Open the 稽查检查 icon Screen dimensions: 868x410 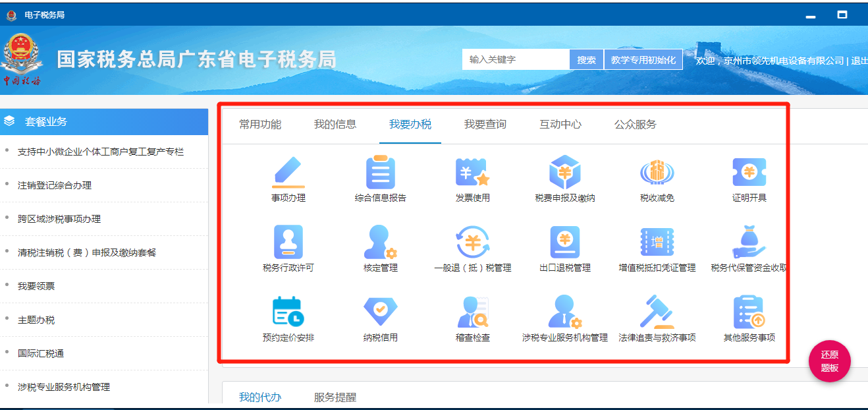coord(473,312)
